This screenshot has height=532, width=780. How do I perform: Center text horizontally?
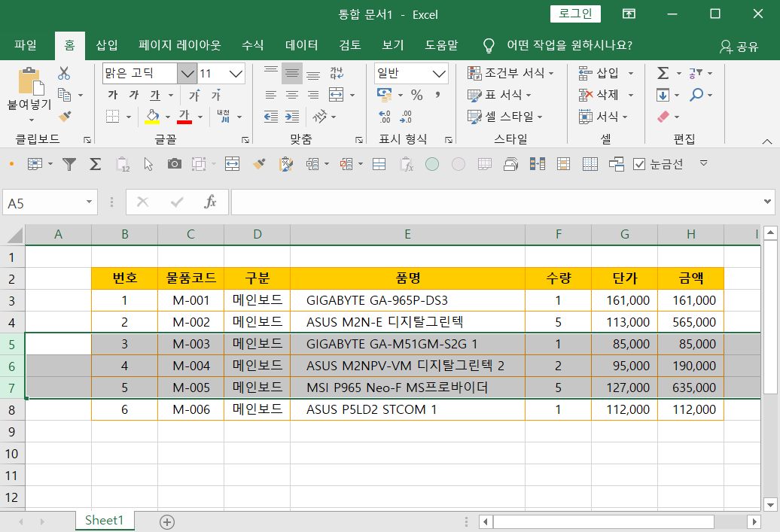292,95
